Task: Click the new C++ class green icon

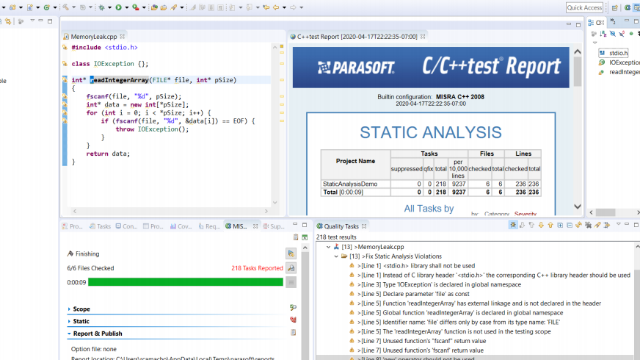Action: point(47,7)
